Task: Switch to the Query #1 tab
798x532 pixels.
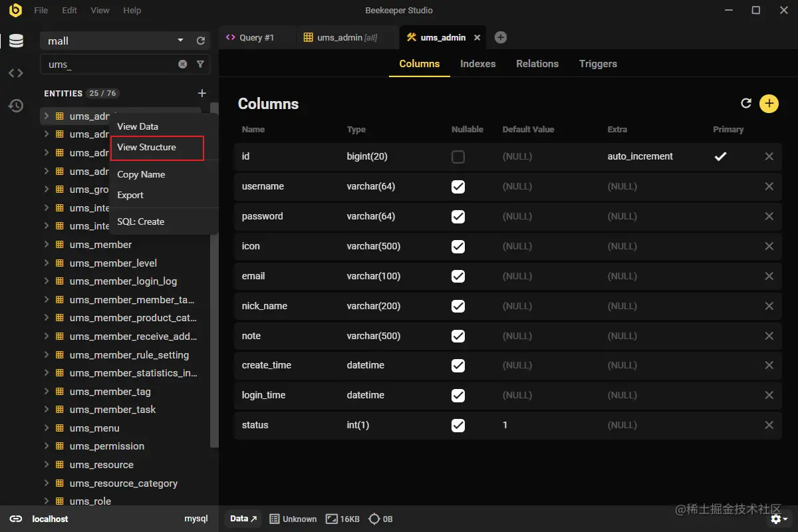Action: [257, 37]
